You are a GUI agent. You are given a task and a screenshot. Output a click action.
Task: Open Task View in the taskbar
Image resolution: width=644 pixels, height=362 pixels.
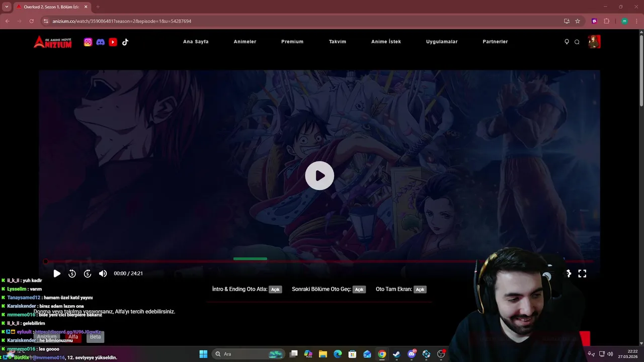(x=294, y=354)
